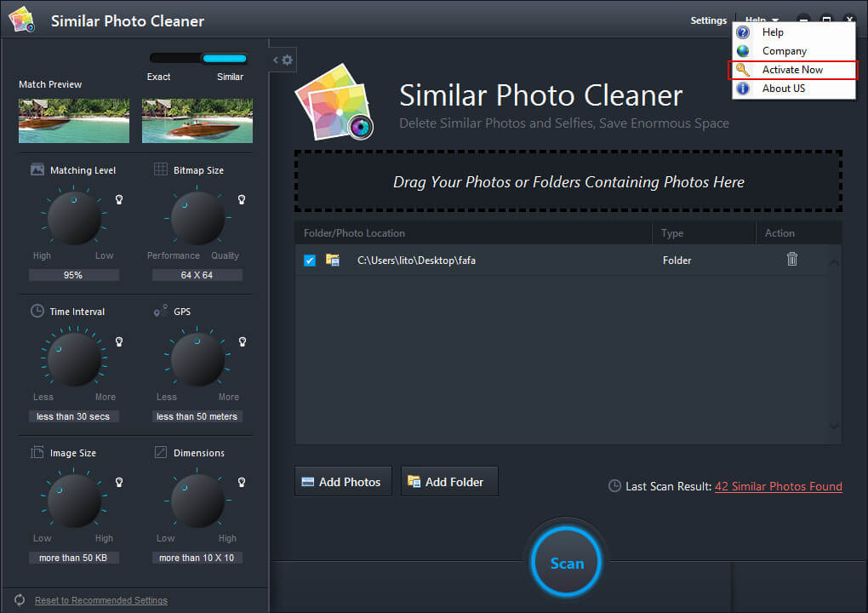This screenshot has height=613, width=868.
Task: Adjust the Bitmap Size knob
Action: coord(197,219)
